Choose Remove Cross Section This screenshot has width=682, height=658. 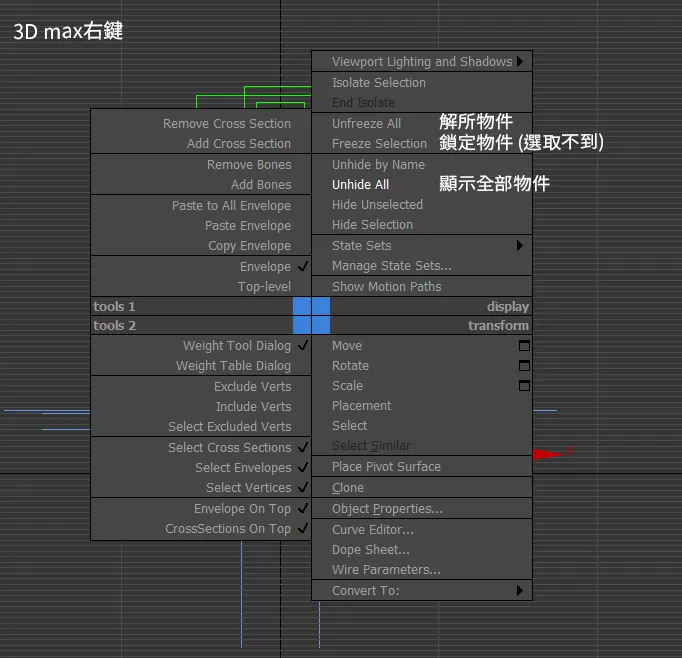201,124
